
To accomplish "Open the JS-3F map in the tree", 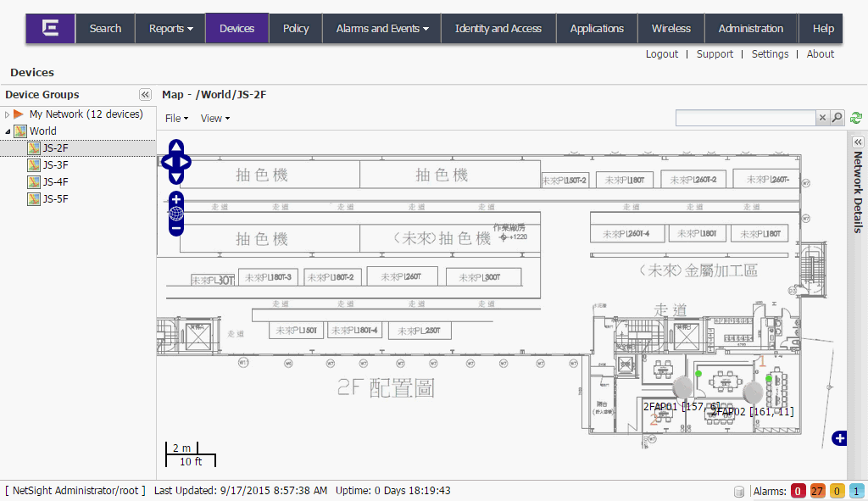I will (55, 165).
